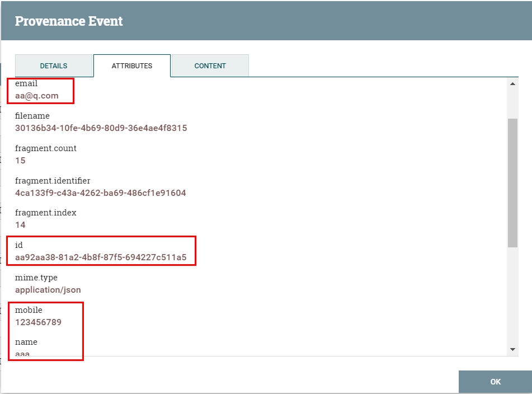Click the fragment.identifier label
The height and width of the screenshot is (394, 532).
53,181
